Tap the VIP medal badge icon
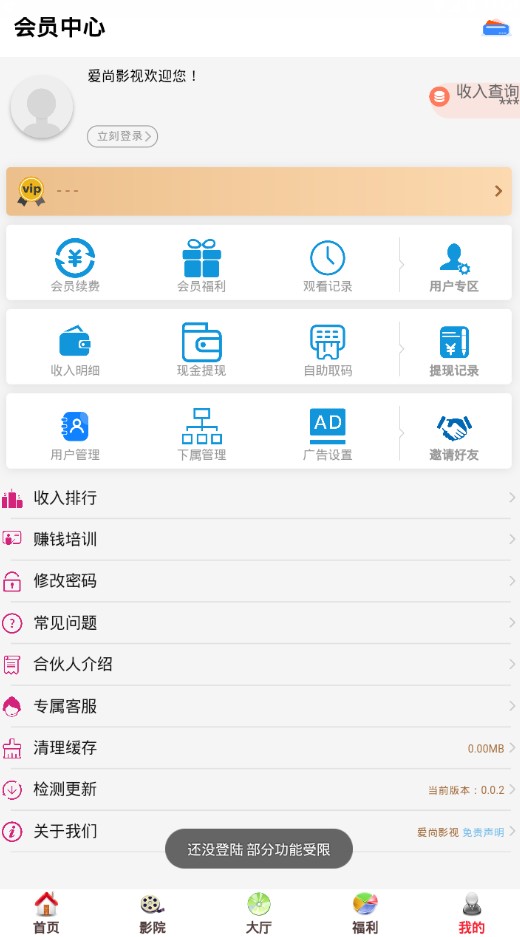The height and width of the screenshot is (937, 520). pyautogui.click(x=31, y=192)
